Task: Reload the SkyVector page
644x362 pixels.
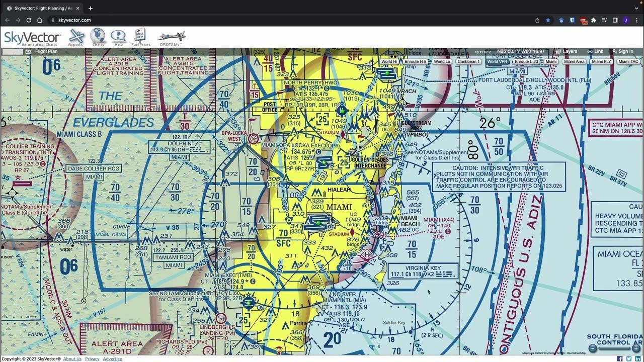Action: pyautogui.click(x=29, y=20)
